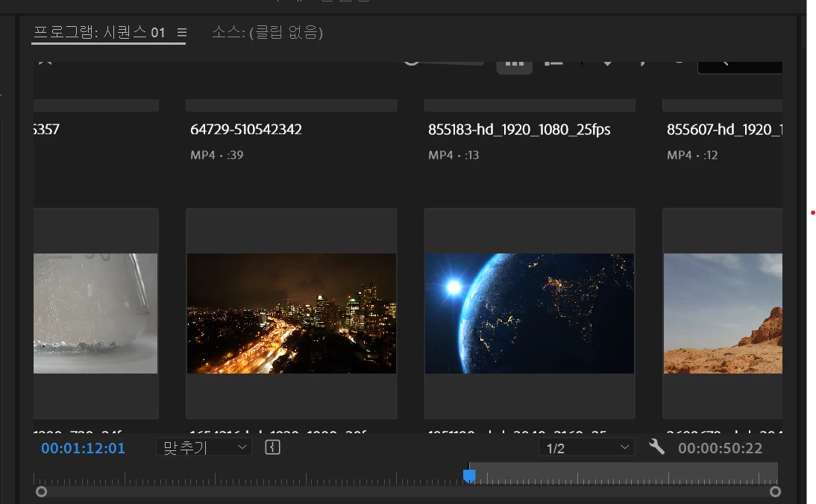Switch to the 프로그램: 시퀀스 01 tab

[x=99, y=32]
